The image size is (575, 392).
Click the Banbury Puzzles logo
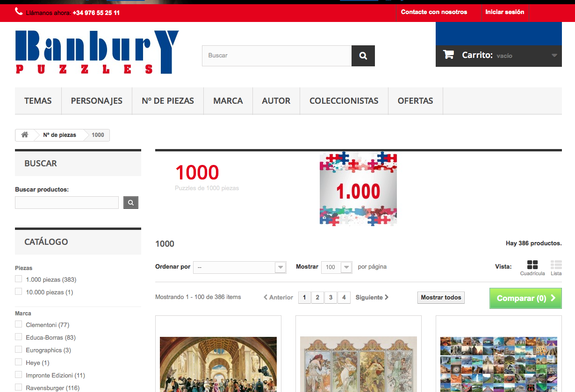(97, 52)
